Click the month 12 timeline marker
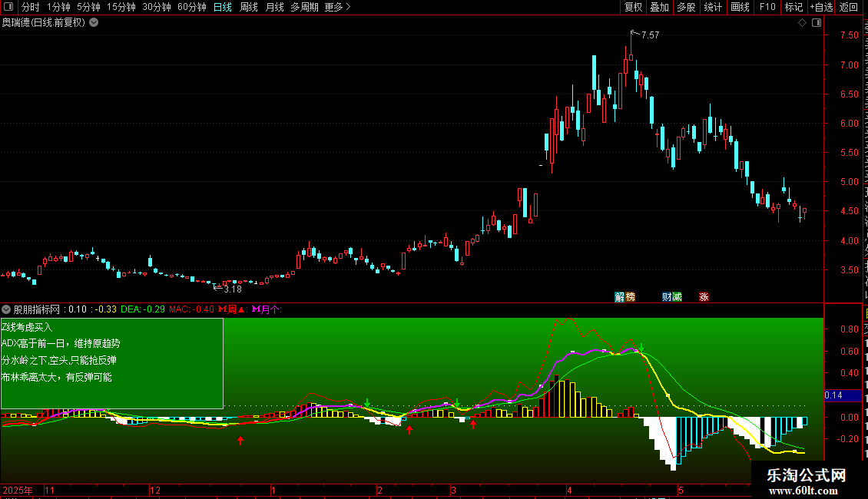The height and width of the screenshot is (499, 868). pos(155,490)
